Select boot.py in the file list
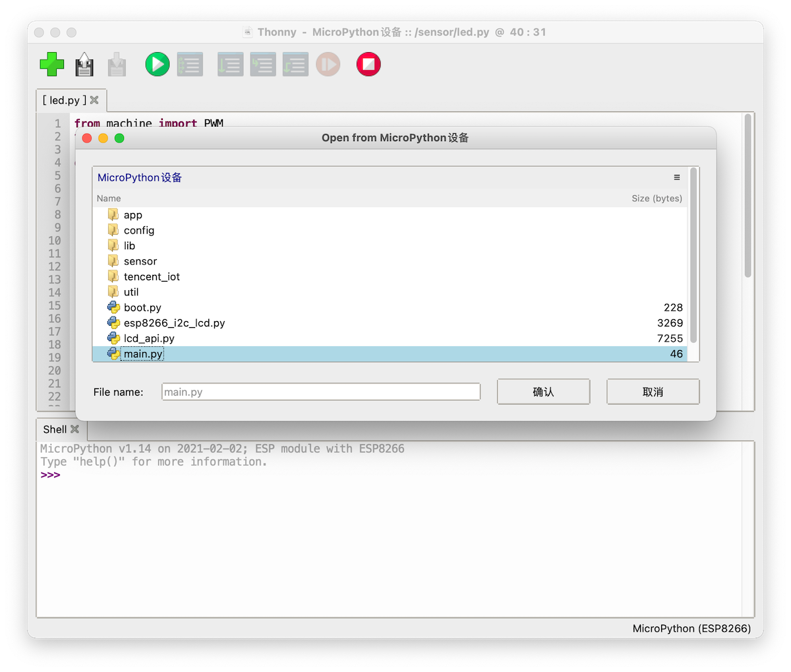This screenshot has height=672, width=791. (142, 308)
